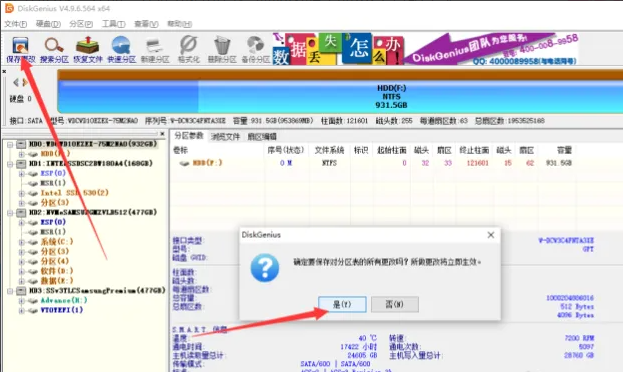Close the disk map pane with x
This screenshot has height=372, width=623.
[4, 72]
